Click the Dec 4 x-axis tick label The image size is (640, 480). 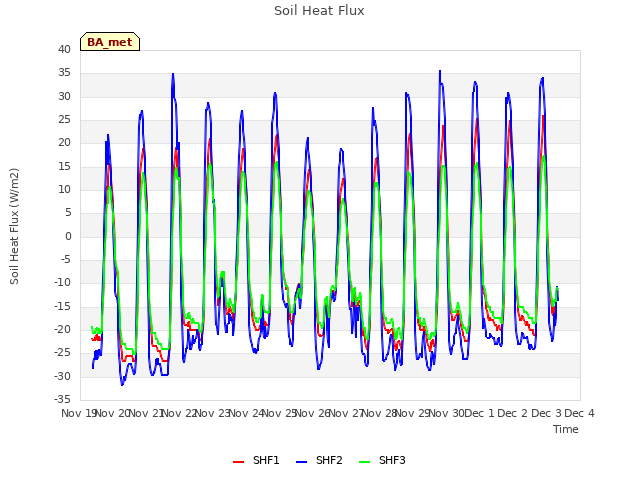click(x=579, y=413)
